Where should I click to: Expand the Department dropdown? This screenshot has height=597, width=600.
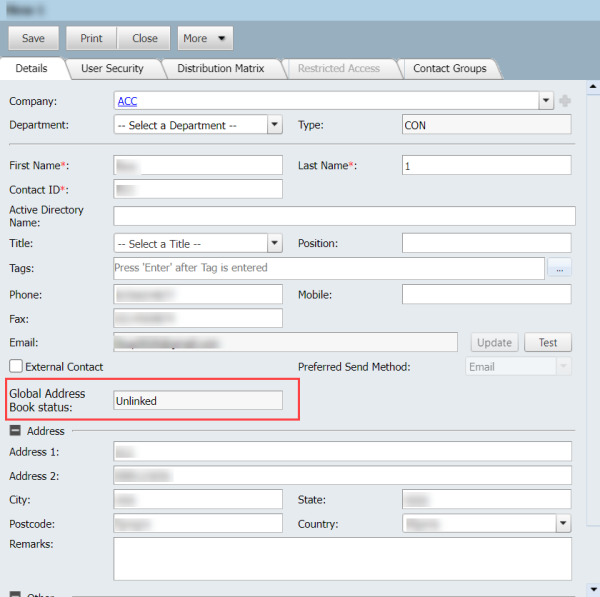(275, 125)
